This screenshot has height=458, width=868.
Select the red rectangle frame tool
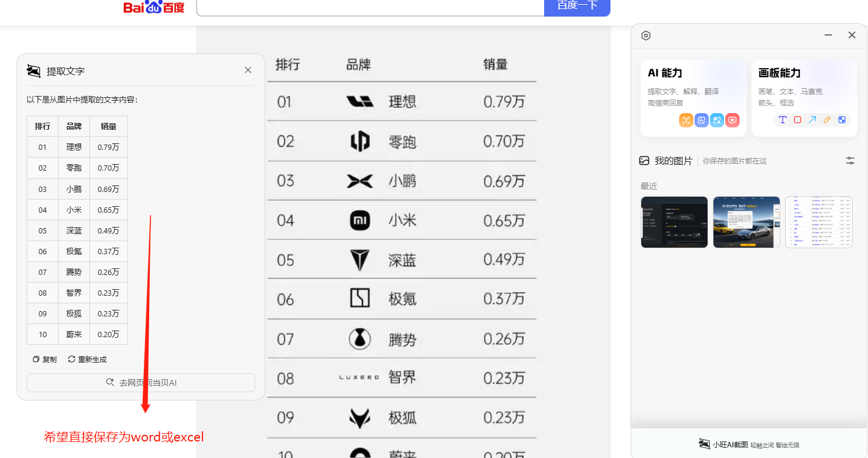pos(798,120)
